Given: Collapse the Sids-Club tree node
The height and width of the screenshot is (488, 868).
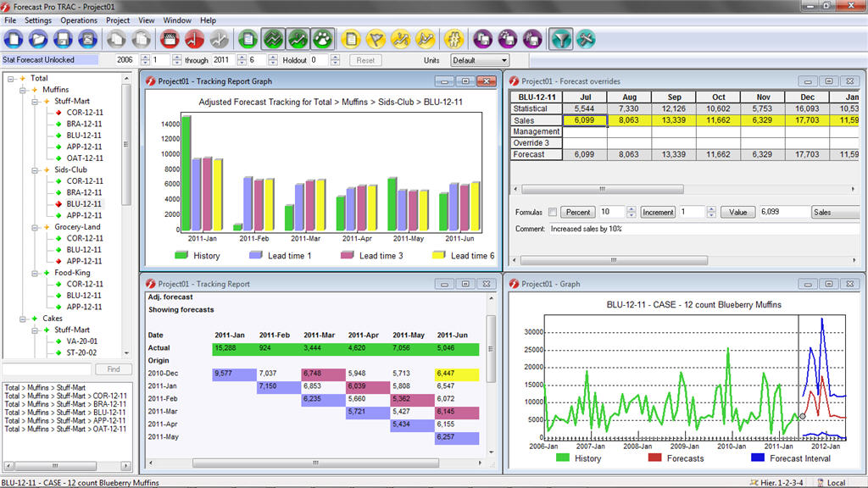Looking at the screenshot, I should [x=34, y=169].
